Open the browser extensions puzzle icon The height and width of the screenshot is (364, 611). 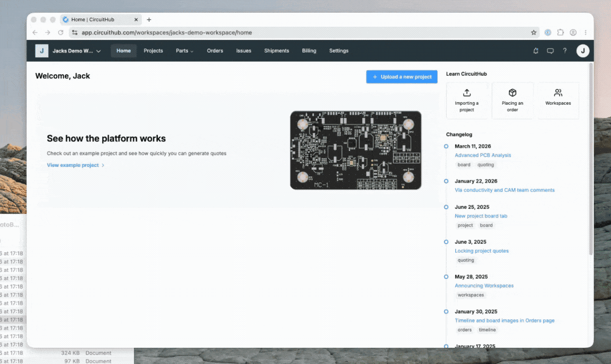(560, 32)
